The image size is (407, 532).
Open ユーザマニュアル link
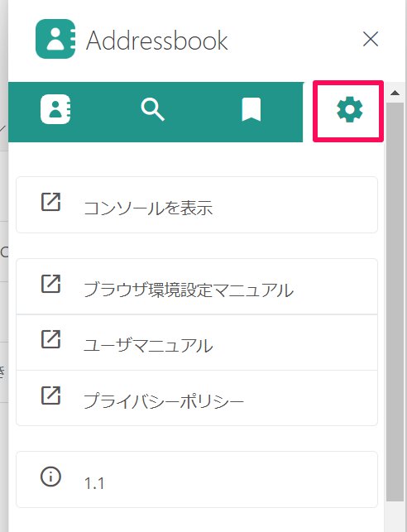tap(197, 343)
